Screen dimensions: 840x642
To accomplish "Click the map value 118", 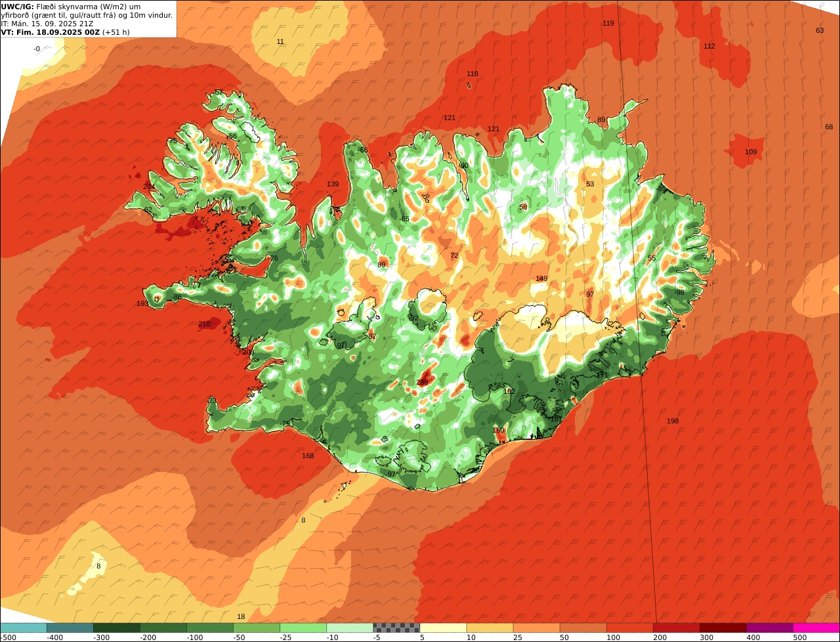I will pos(472,74).
